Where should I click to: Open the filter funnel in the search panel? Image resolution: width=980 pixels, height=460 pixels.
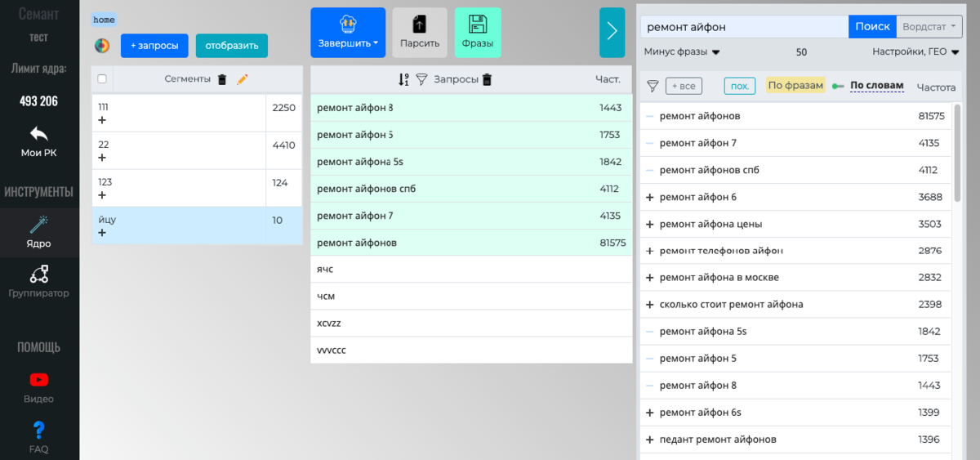(x=653, y=86)
